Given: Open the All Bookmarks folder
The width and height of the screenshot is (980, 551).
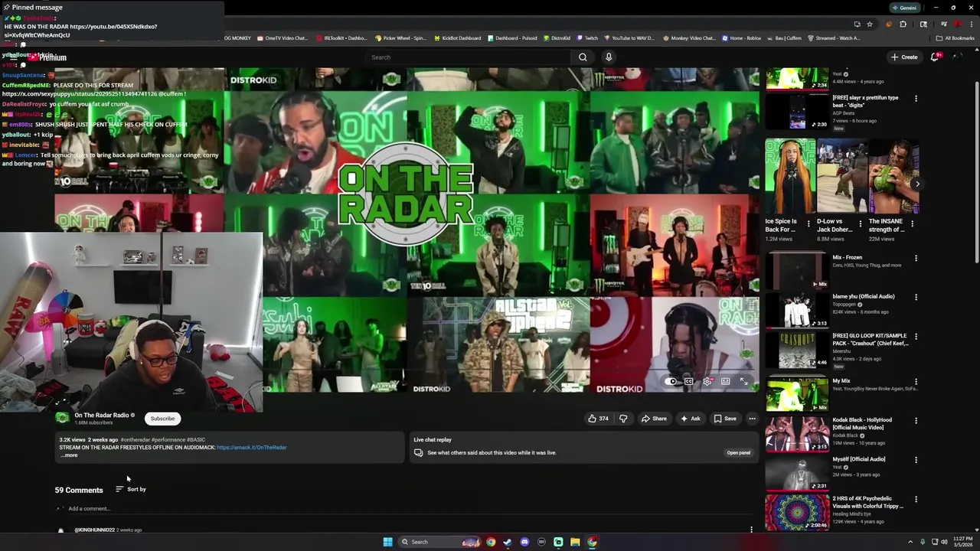Looking at the screenshot, I should (x=955, y=38).
